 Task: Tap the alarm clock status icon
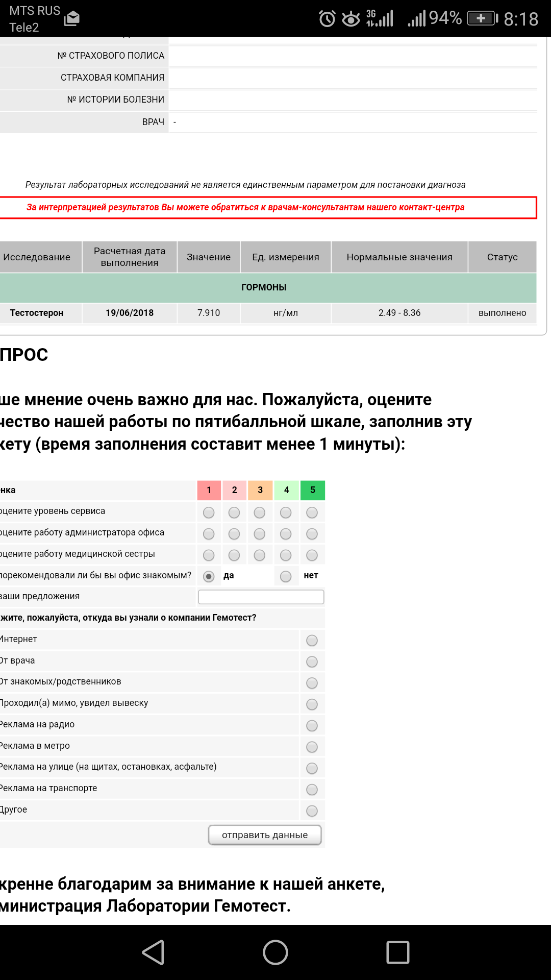[327, 19]
